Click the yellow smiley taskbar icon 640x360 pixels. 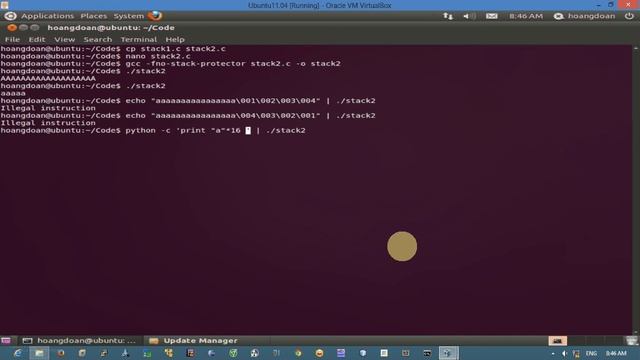(319, 353)
